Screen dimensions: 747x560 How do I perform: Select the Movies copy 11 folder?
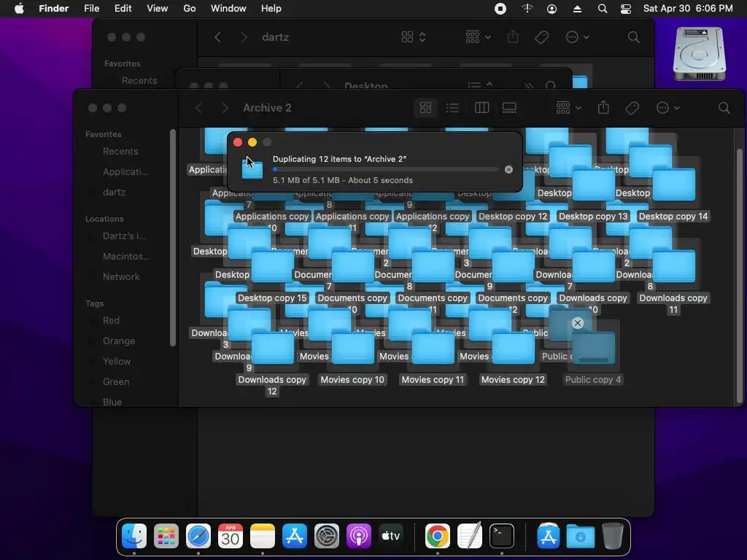433,348
